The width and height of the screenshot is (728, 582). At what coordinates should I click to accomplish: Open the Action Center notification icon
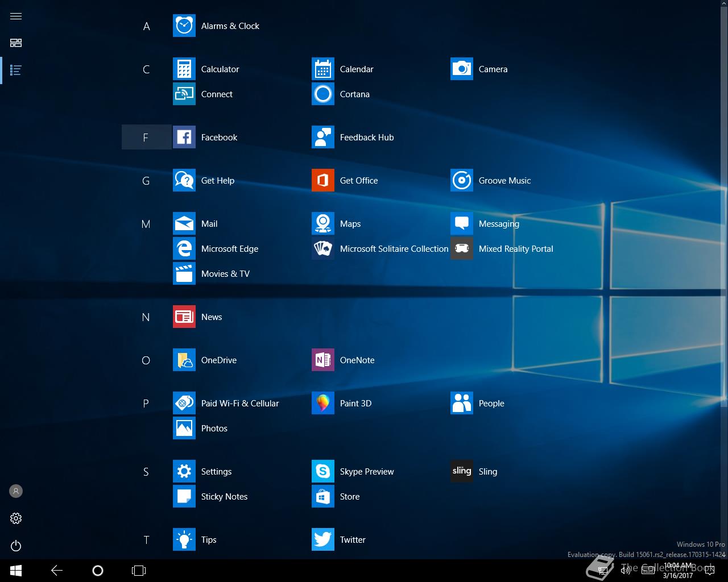coord(710,571)
